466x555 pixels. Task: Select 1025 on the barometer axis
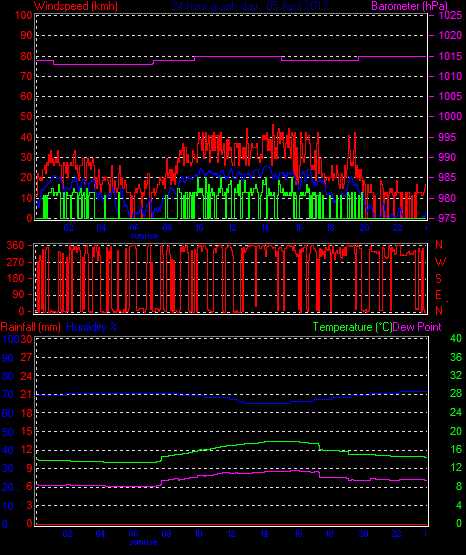click(450, 15)
